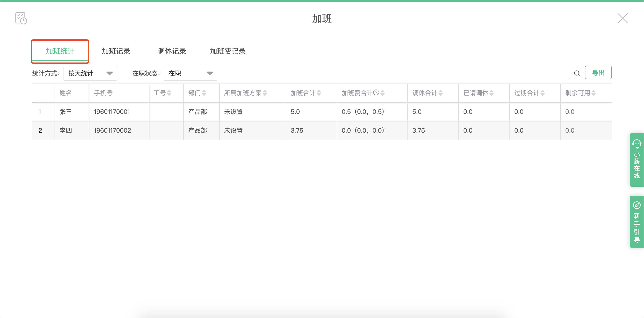Screen dimensions: 644x318
Task: Click 加班合计 value 5.0 for 张三
Action: click(x=295, y=112)
